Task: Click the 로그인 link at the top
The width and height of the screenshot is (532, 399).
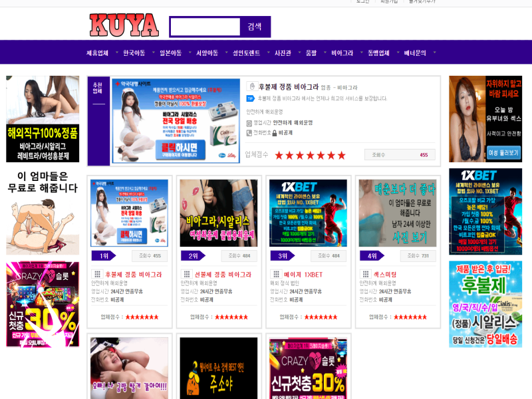Action: tap(362, 2)
